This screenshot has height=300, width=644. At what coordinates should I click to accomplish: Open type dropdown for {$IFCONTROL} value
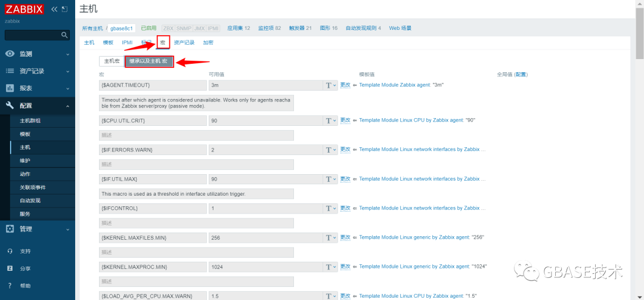(x=331, y=208)
